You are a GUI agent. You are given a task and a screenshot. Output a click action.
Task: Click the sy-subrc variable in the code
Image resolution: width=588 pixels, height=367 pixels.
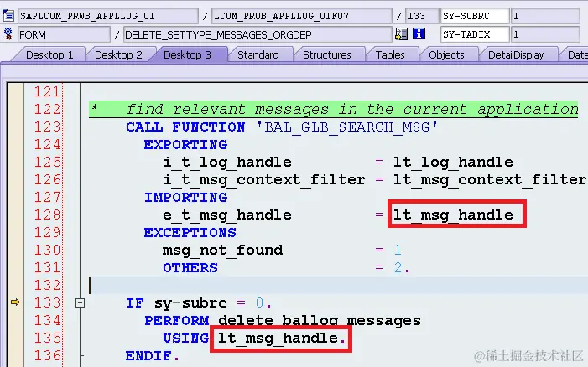click(190, 303)
